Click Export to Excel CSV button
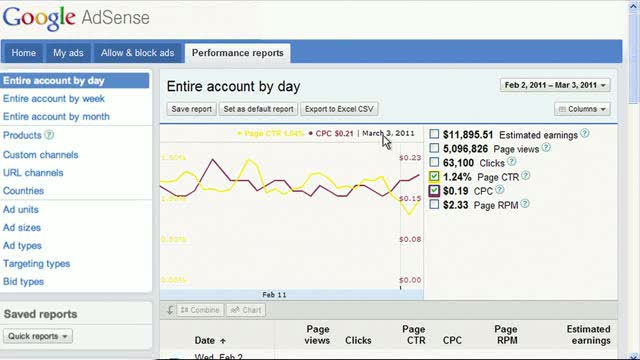640x360 pixels. 339,109
